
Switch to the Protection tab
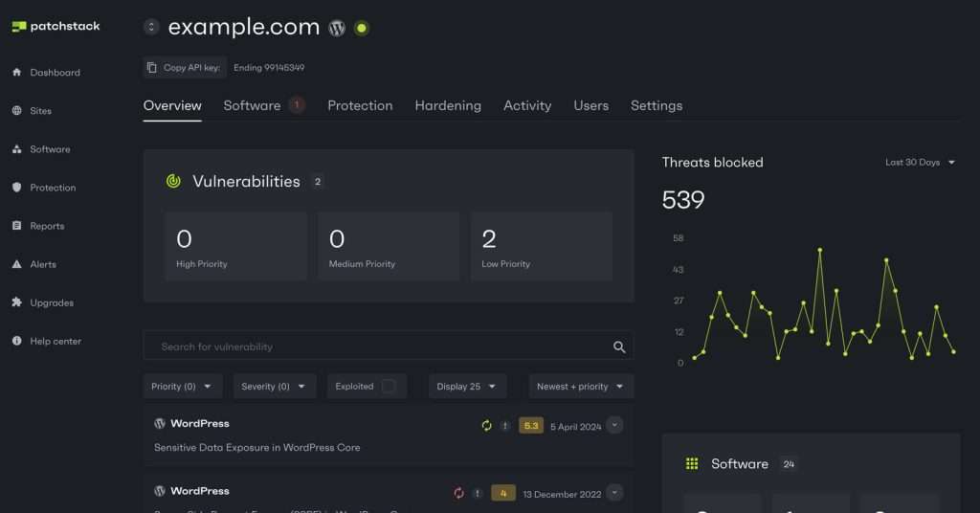point(360,105)
